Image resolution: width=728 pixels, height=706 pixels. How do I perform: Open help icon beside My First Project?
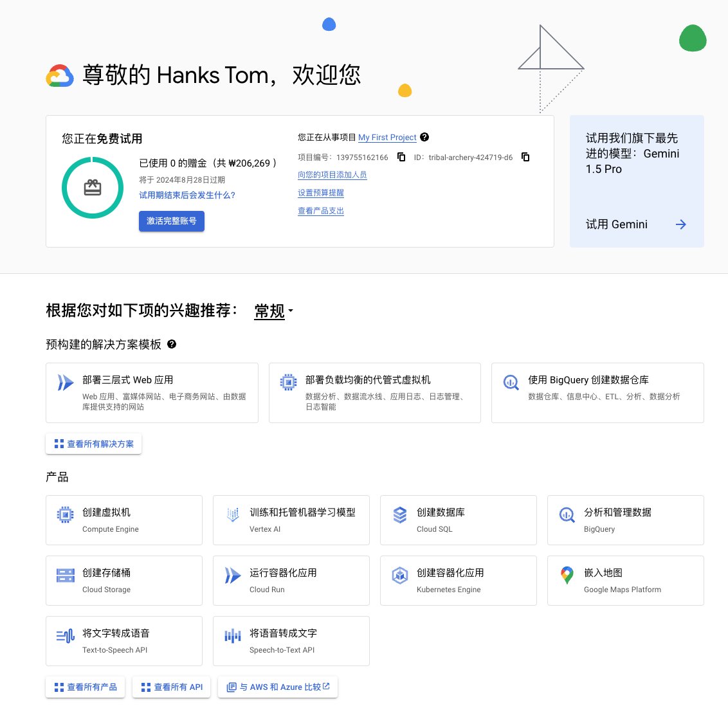[x=424, y=137]
